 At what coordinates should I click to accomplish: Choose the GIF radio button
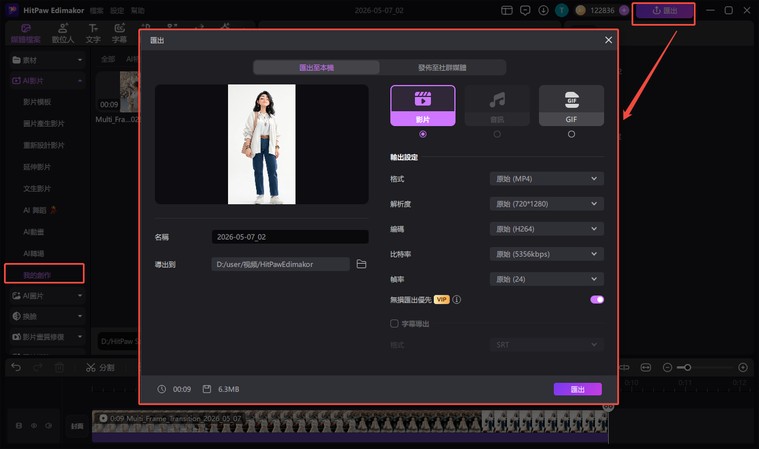[571, 134]
